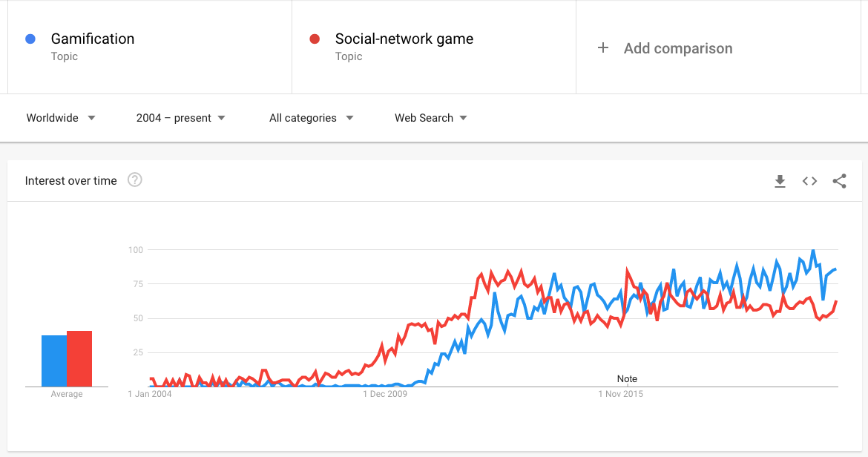Click the red Social-network game dot
Viewport: 868px width, 457px height.
coord(315,39)
